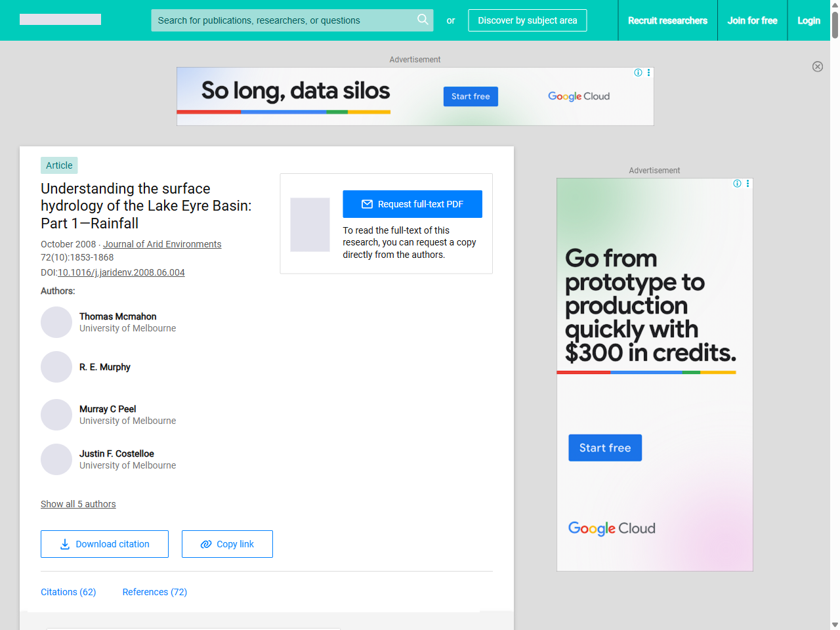Close the advertisement with the X icon
This screenshot has width=840, height=630.
point(817,66)
